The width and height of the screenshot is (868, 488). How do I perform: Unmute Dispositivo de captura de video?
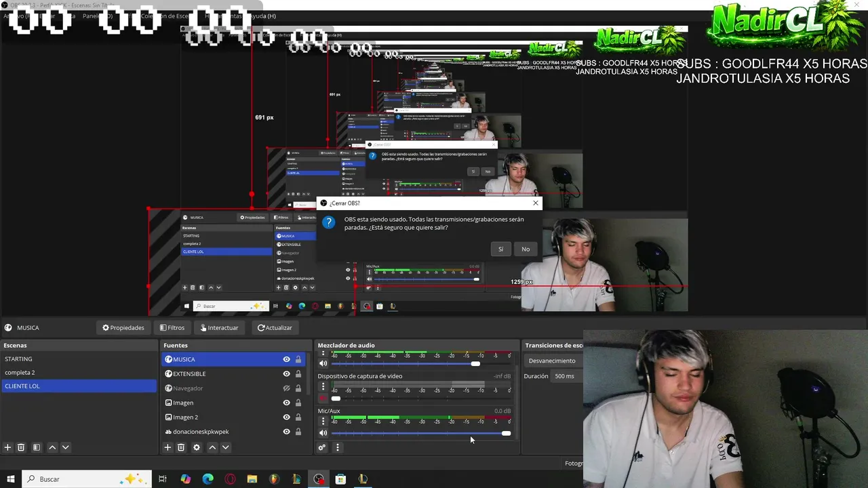(x=323, y=398)
